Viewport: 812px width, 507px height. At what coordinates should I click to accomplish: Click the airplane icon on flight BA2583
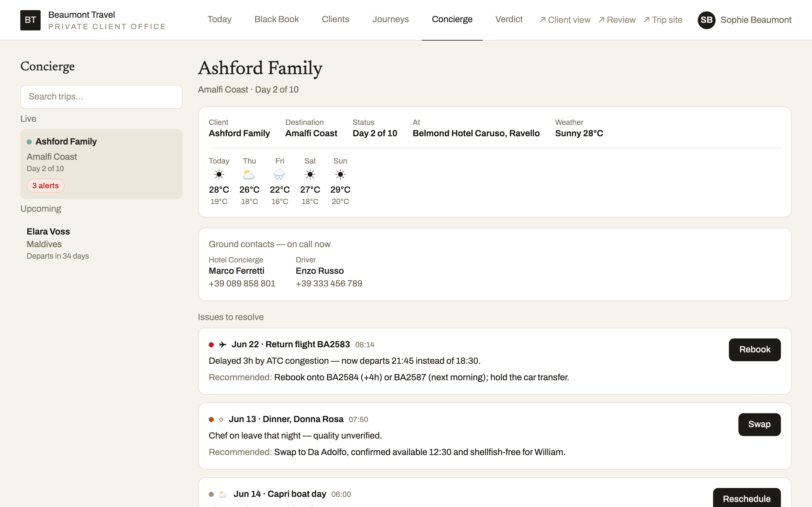pyautogui.click(x=223, y=344)
